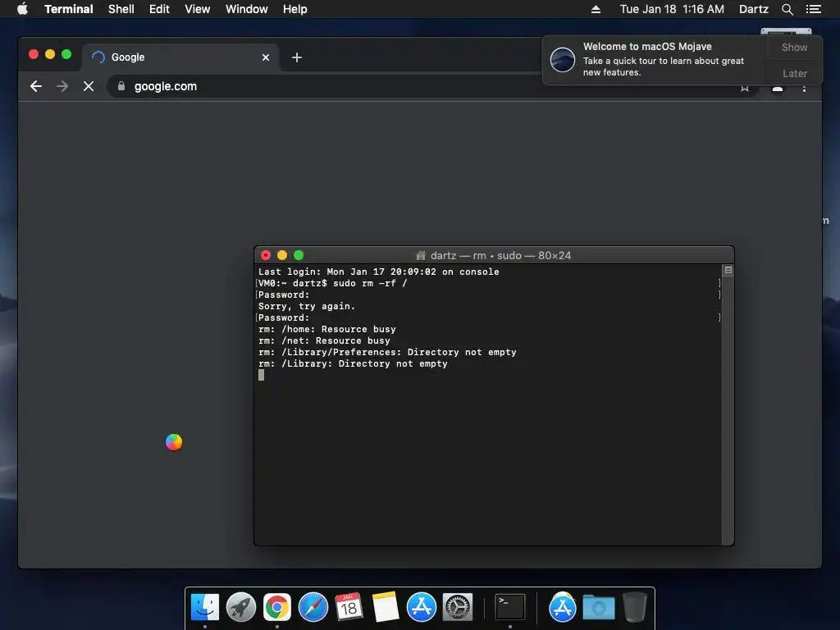840x630 pixels.
Task: Click the date and time in menu bar
Action: pos(672,9)
